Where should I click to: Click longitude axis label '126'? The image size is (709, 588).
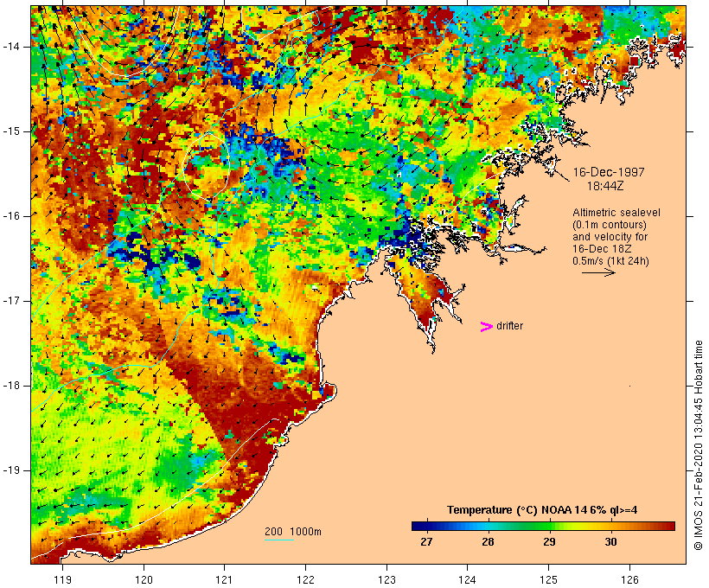[x=629, y=579]
